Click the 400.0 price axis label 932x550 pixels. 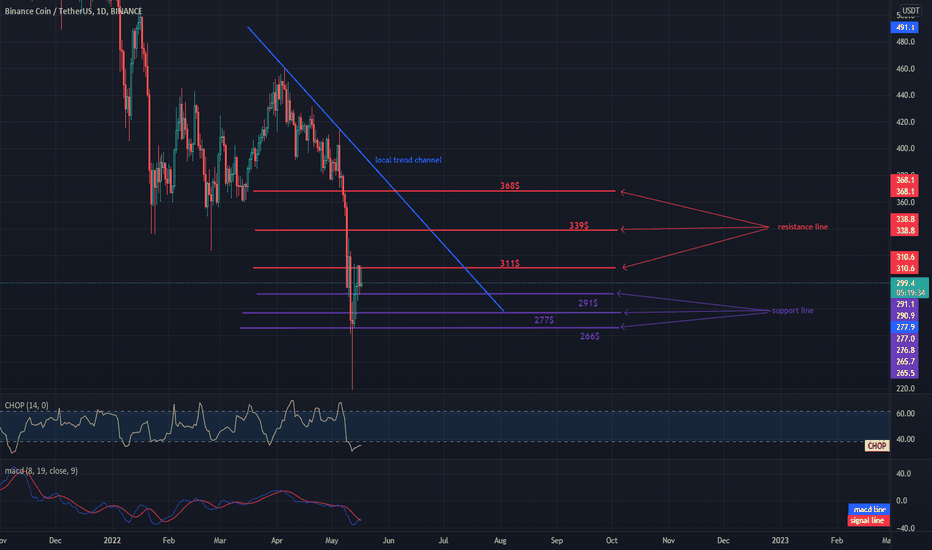tap(905, 149)
